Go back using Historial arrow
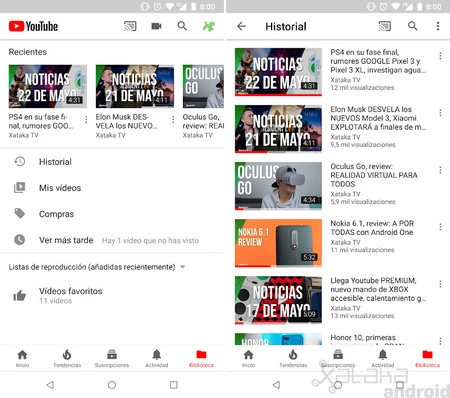450x398 pixels. (241, 26)
